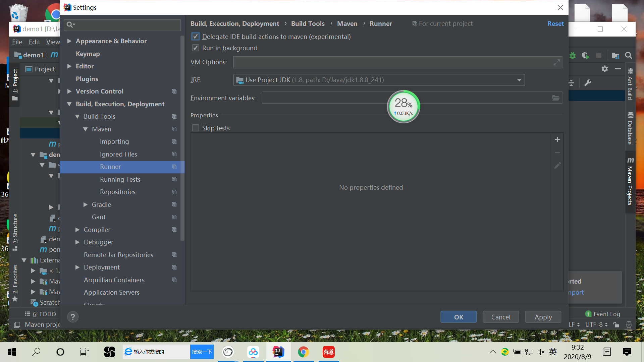Open the Ant Build side panel
This screenshot has height=362, width=644.
(630, 84)
